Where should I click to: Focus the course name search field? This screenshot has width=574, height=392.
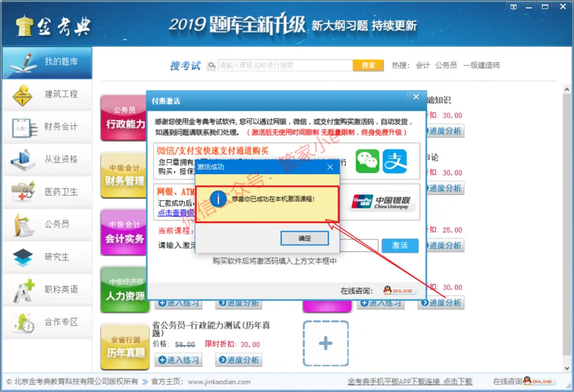click(x=285, y=65)
